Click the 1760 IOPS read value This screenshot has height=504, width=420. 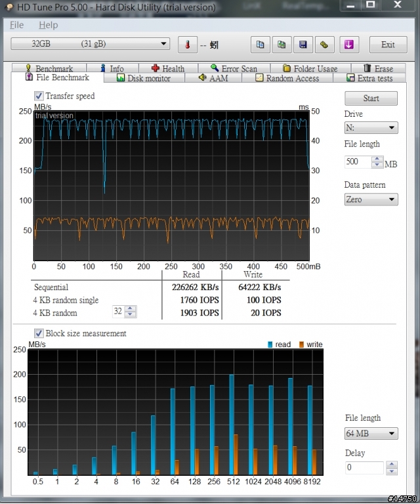199,300
